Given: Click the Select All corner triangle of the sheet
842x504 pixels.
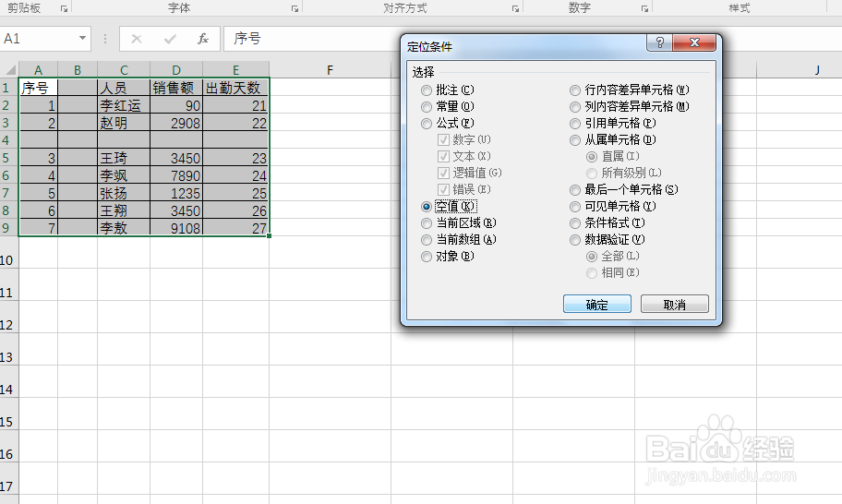Looking at the screenshot, I should click(10, 70).
